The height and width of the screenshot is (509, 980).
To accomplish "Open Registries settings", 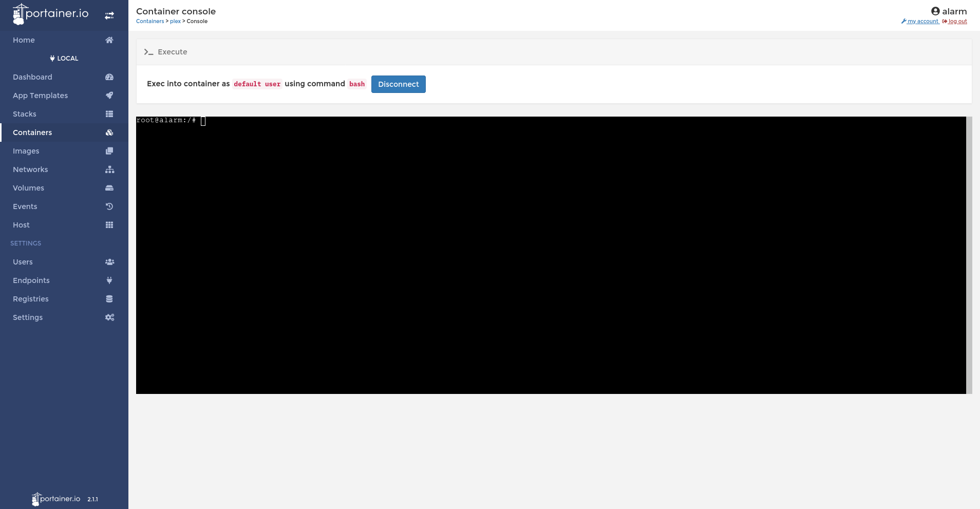I will click(64, 299).
